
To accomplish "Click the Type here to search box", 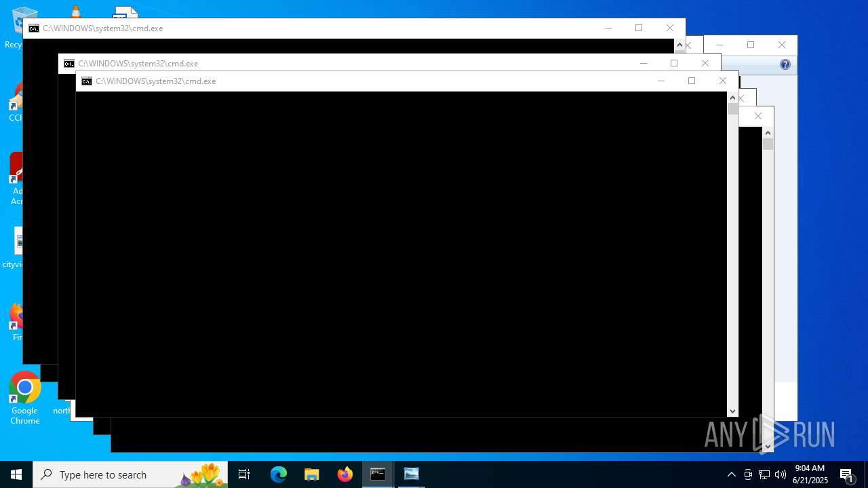I will (130, 474).
